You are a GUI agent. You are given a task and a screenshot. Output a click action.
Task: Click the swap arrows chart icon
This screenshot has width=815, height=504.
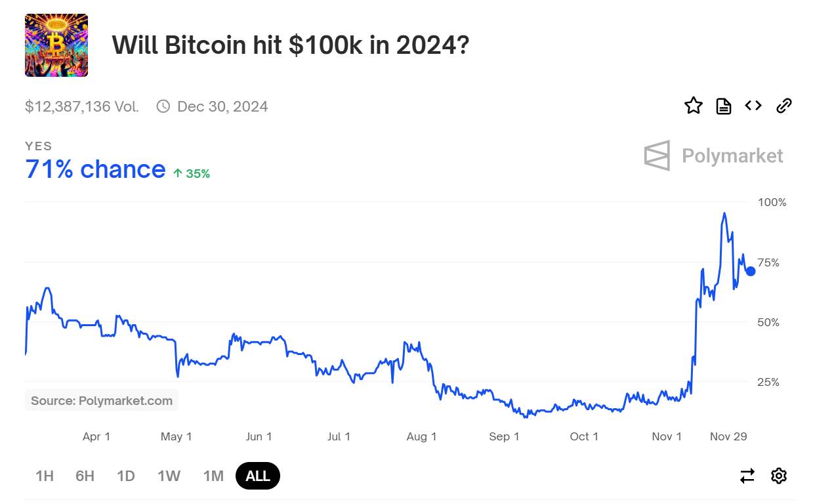click(747, 476)
